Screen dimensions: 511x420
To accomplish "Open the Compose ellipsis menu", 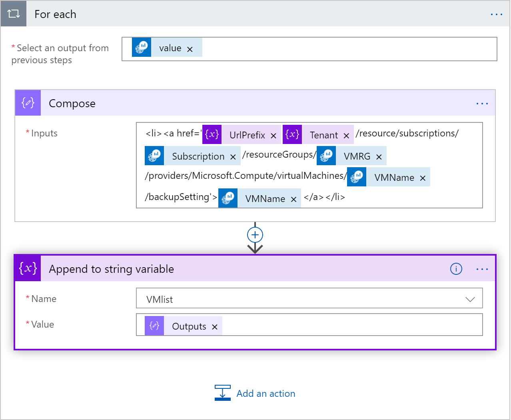I will [482, 103].
